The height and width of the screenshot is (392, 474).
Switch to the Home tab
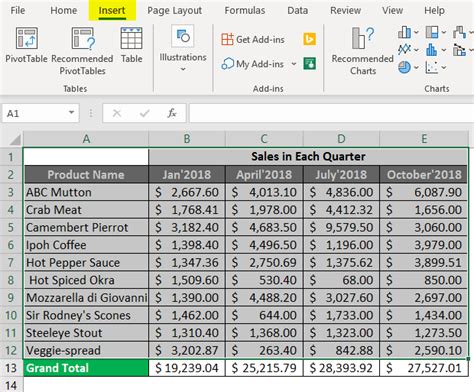pyautogui.click(x=64, y=10)
